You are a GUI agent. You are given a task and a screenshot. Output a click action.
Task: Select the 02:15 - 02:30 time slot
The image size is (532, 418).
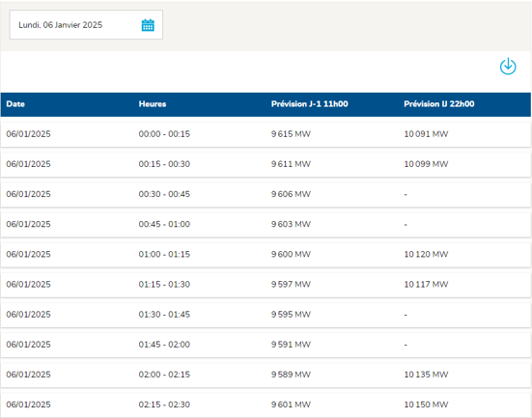164,404
